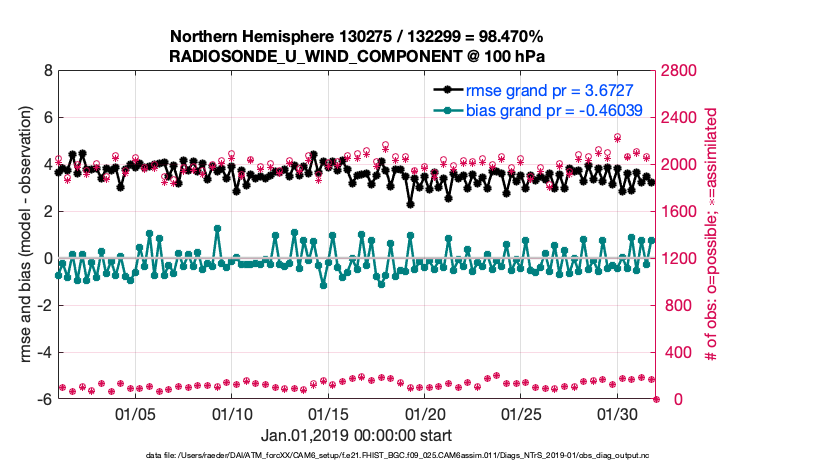Screen dimensions: 830x470
Task: Click the RADIOSONDE_U_WIND_COMPONENT @ 100 hPa subtitle
Action: 358,54
